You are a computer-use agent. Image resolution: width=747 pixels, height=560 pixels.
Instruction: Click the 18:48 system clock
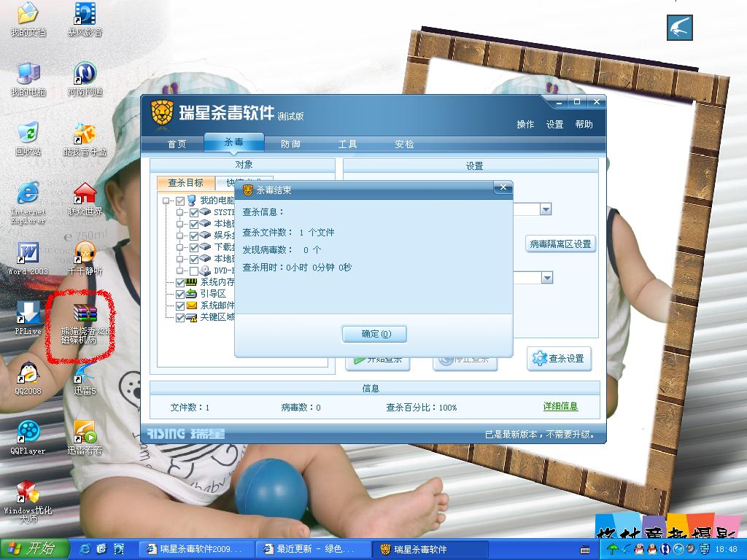coord(726,549)
